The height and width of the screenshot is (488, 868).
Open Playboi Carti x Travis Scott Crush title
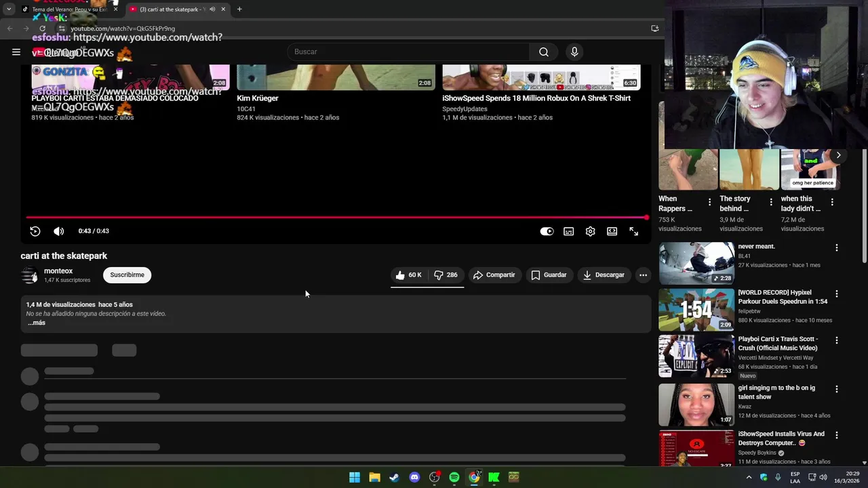tap(778, 344)
